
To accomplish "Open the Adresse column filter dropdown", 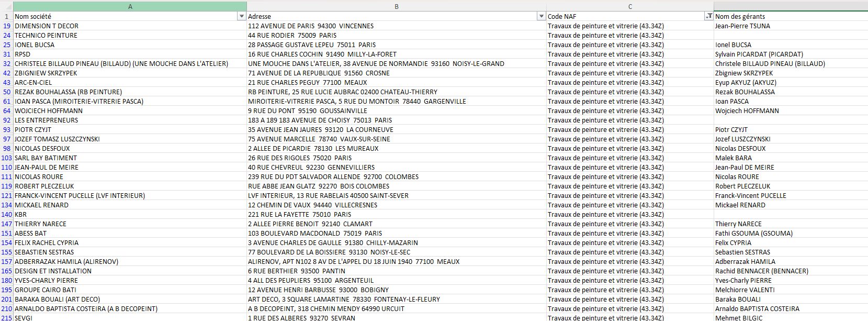I will [x=541, y=16].
